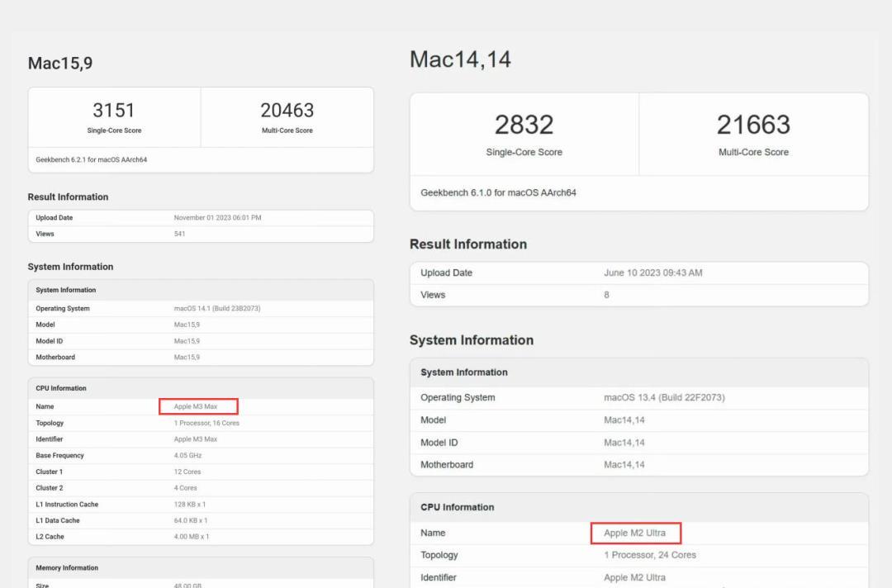892x588 pixels.
Task: Click the Mac14,14 value in the Motherboard row
Action: 624,465
